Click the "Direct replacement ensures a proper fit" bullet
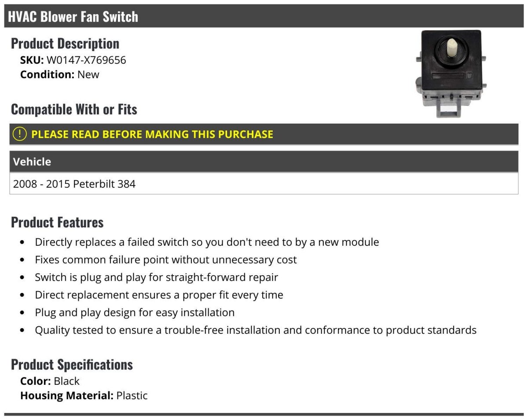This screenshot has width=528, height=420. click(159, 295)
